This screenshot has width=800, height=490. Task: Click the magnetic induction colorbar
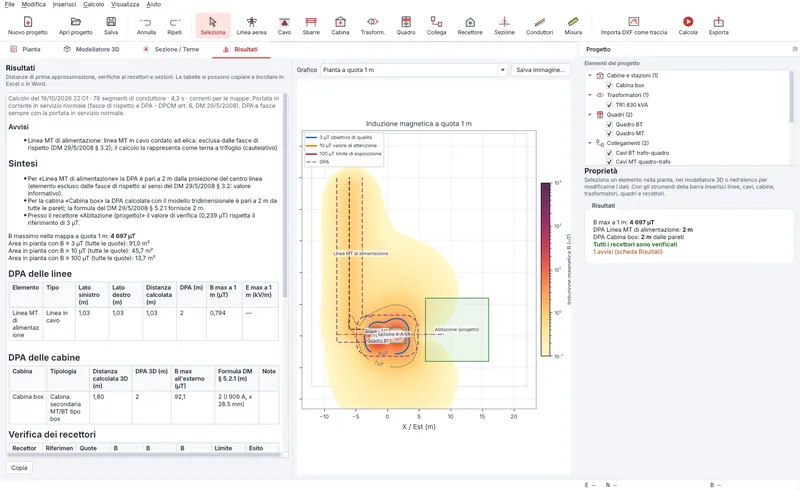(x=545, y=269)
